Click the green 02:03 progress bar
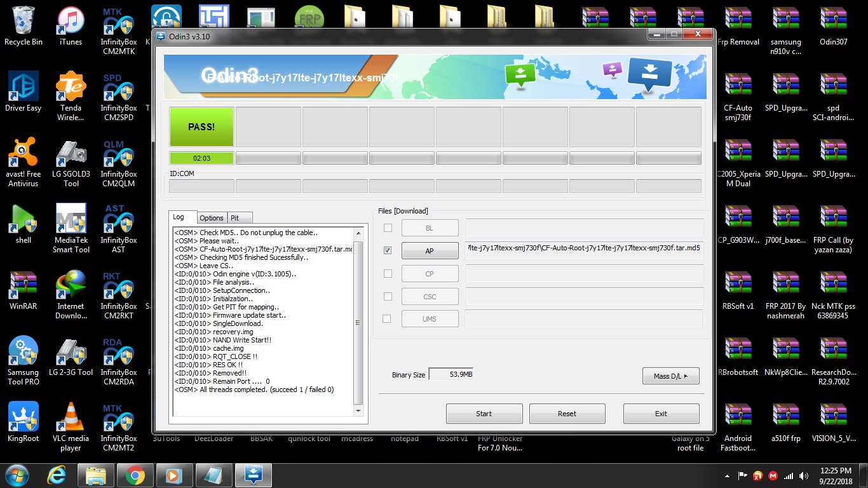 tap(201, 158)
